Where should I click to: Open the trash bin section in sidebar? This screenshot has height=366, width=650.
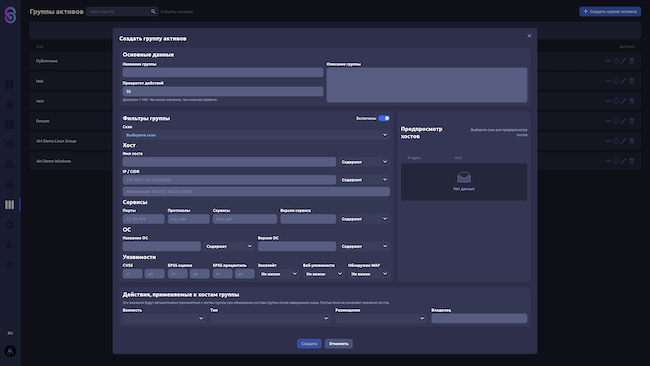coord(10,265)
